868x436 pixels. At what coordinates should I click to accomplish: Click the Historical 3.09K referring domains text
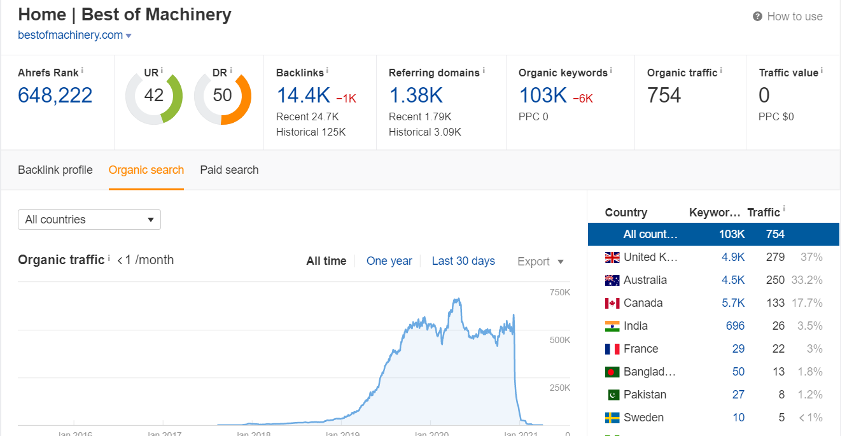tap(425, 132)
